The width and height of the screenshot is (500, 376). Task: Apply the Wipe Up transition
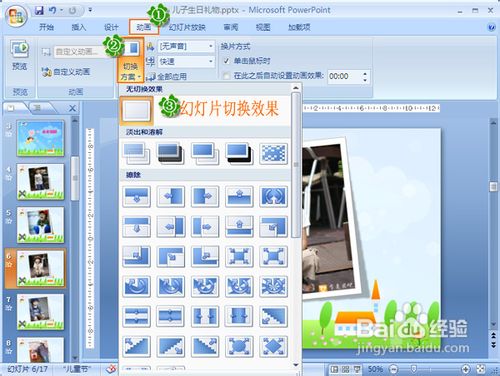click(239, 196)
